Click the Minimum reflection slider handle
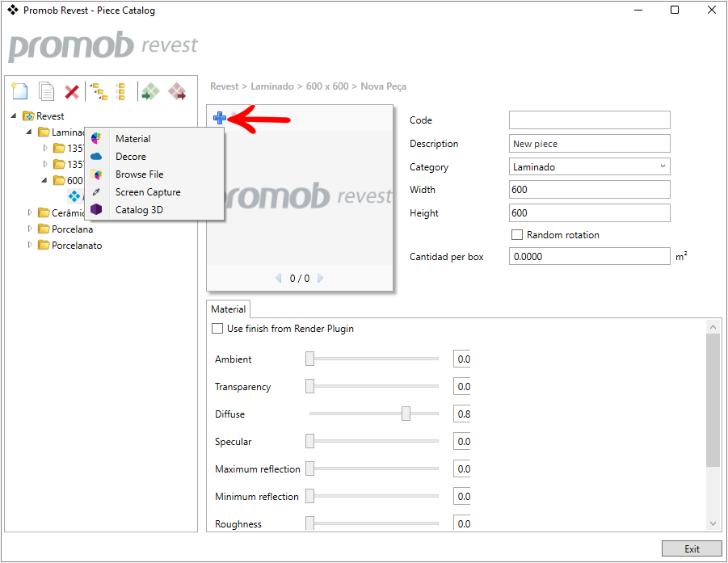The width and height of the screenshot is (728, 563). [x=309, y=496]
